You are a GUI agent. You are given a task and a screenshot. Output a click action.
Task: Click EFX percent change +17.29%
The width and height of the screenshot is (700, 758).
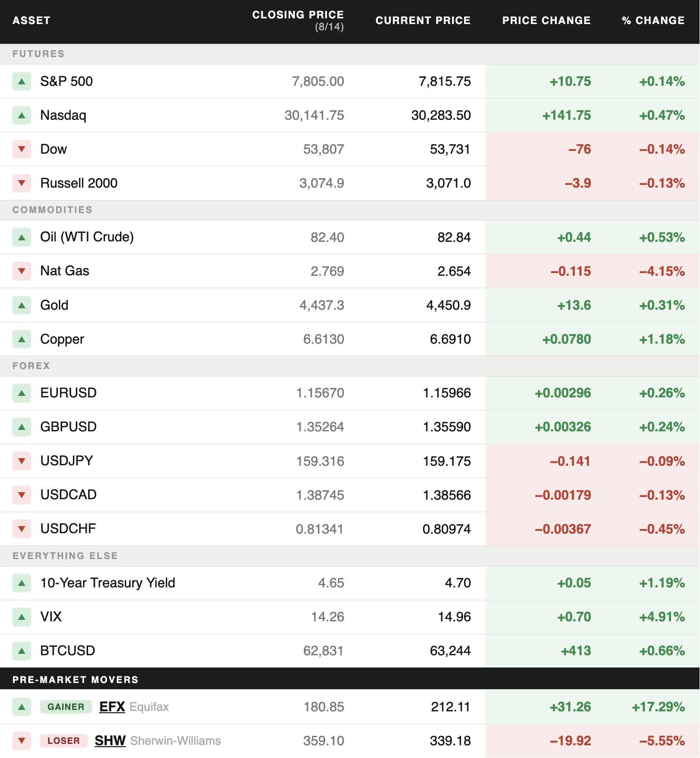coord(658,707)
